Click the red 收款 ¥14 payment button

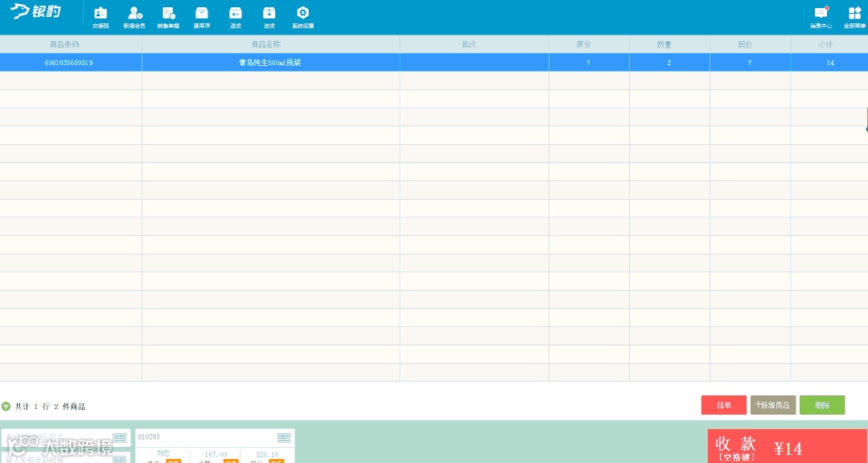click(x=788, y=446)
